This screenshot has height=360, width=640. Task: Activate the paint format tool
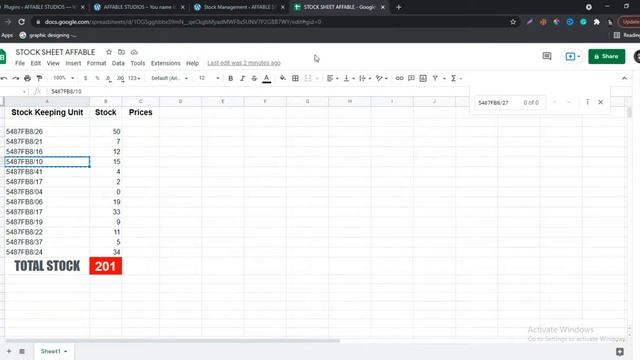(x=39, y=78)
